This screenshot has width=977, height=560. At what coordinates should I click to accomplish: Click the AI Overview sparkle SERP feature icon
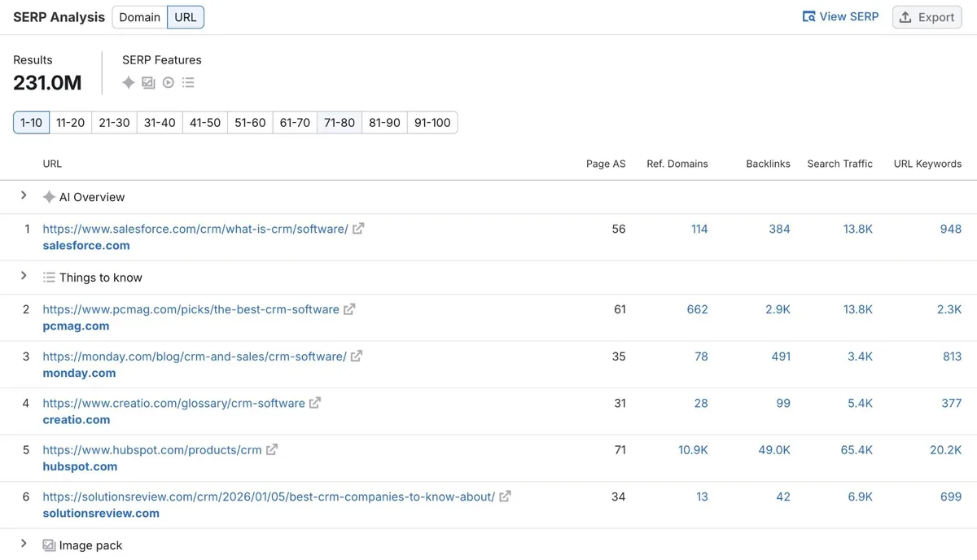(x=129, y=82)
